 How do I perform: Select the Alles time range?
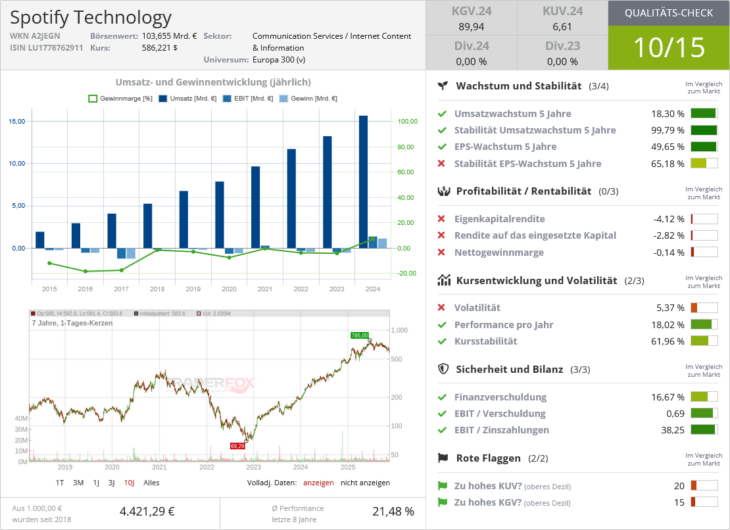click(152, 482)
